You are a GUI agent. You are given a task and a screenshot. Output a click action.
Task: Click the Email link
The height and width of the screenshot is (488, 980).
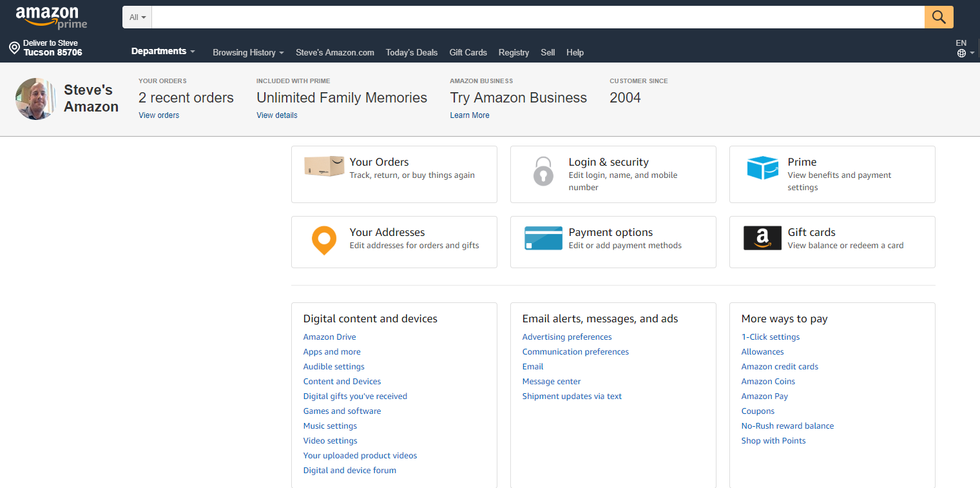pyautogui.click(x=533, y=367)
